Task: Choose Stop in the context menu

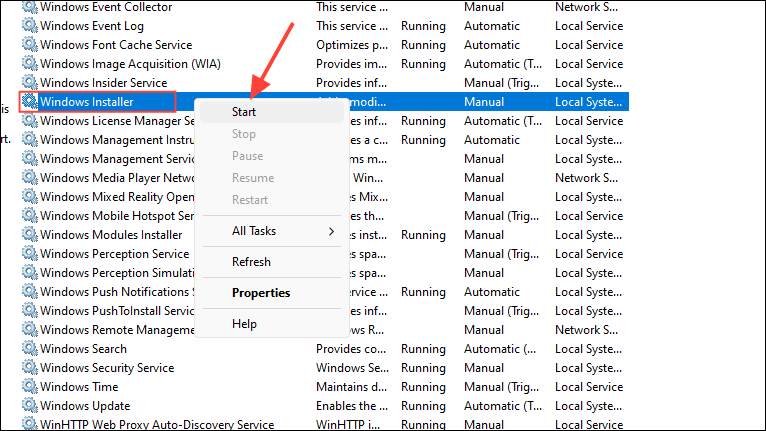Action: point(272,134)
